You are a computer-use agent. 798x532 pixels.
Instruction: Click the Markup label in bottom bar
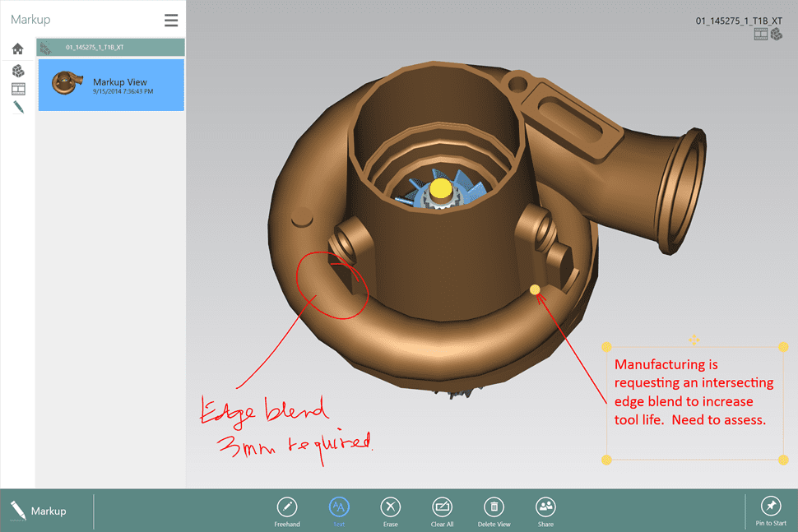(48, 511)
